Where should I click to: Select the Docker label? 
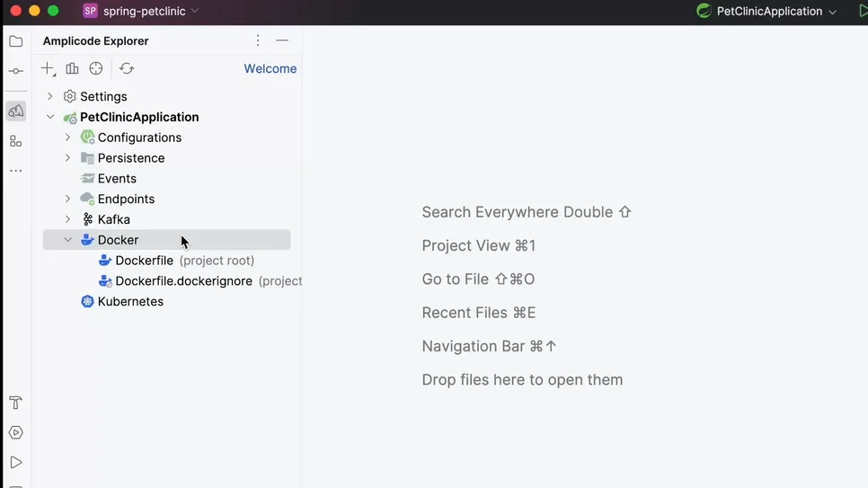(x=118, y=240)
